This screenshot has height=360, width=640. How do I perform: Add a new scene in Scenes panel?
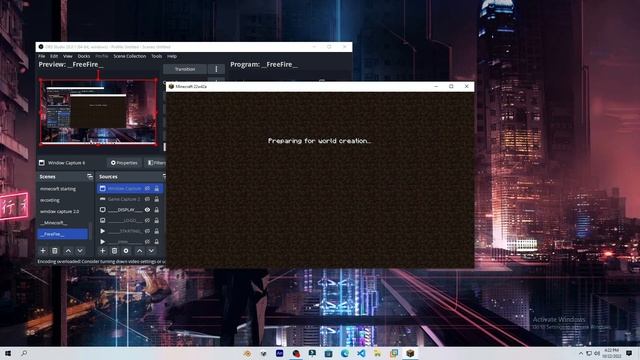43,251
